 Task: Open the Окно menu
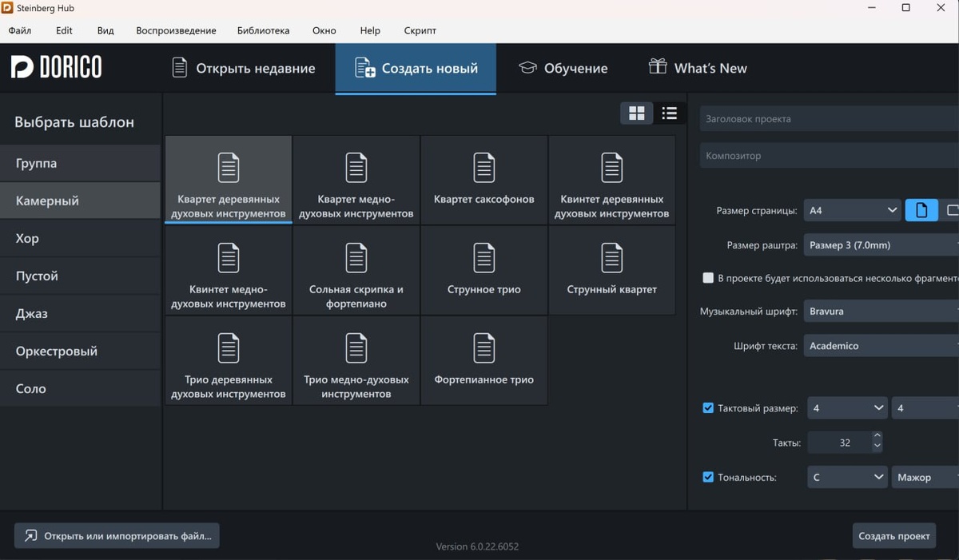click(324, 30)
